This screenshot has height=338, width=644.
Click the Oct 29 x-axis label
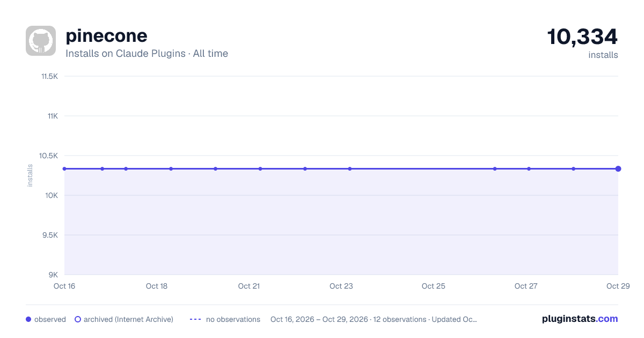[618, 286]
